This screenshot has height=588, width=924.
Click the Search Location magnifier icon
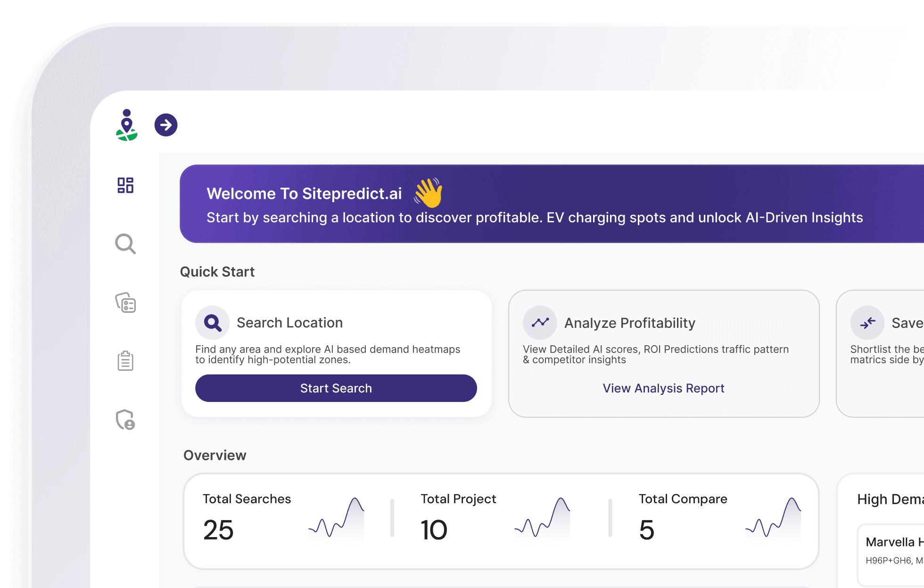213,323
